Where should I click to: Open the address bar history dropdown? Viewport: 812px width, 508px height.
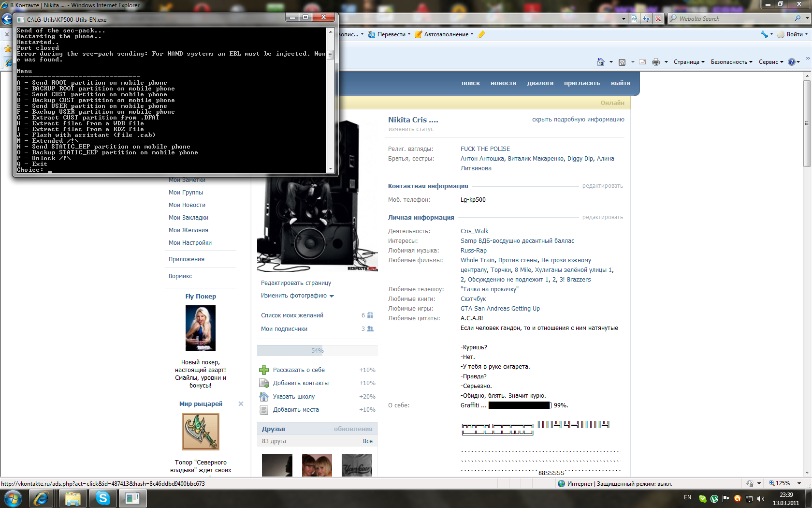(623, 19)
